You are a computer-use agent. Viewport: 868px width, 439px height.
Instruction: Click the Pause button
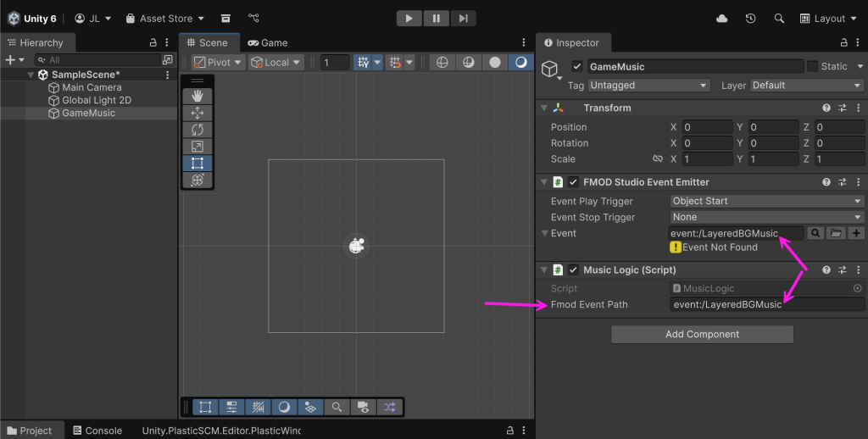[436, 18]
